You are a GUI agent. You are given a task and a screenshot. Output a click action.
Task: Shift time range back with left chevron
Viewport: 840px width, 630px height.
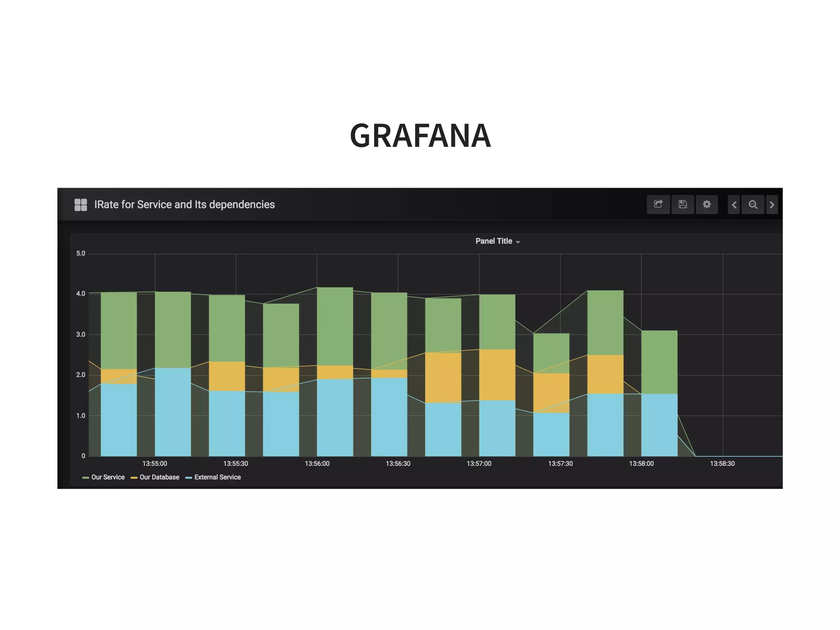(x=734, y=205)
